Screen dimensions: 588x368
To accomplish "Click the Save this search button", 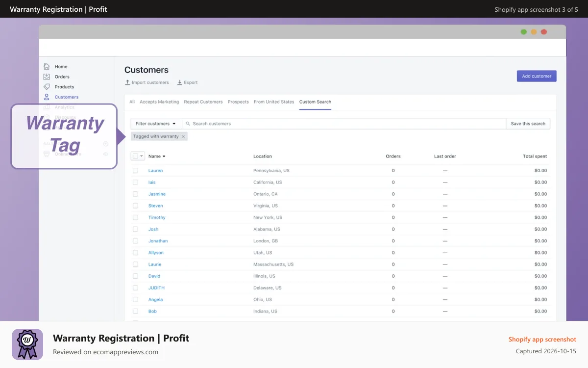I will tap(528, 124).
